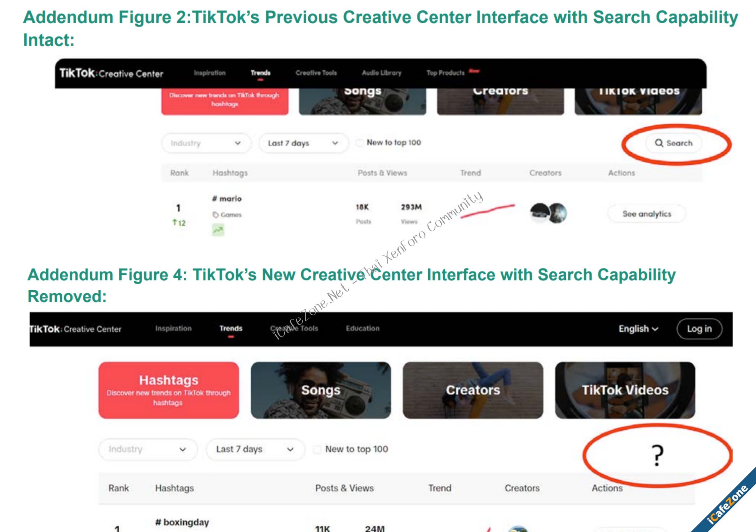This screenshot has height=532, width=756.
Task: Select the Trends tab in the lower navbar
Action: click(231, 329)
